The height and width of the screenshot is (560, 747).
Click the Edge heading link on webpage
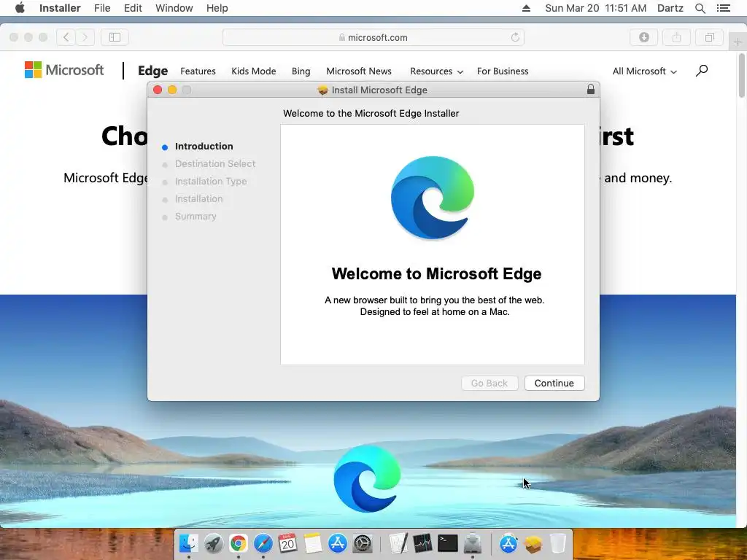tap(152, 71)
